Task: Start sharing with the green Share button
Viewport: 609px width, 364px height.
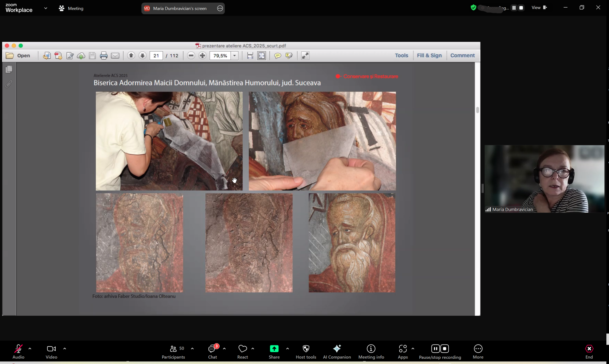Action: [x=274, y=352]
